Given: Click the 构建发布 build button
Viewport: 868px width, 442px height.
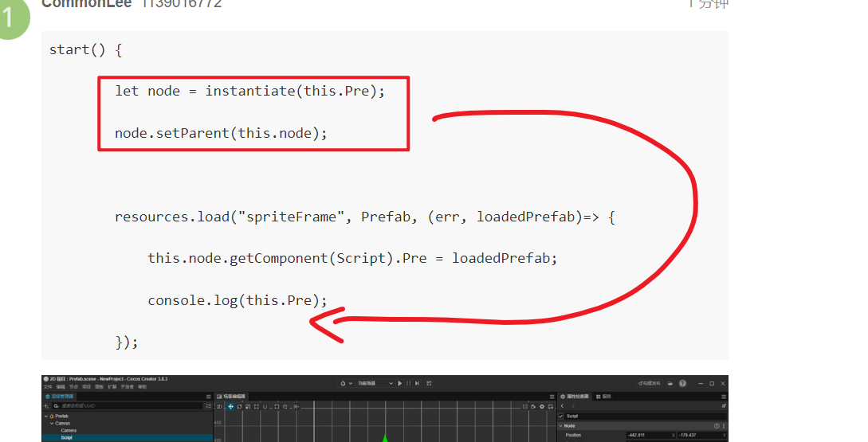Looking at the screenshot, I should point(649,383).
